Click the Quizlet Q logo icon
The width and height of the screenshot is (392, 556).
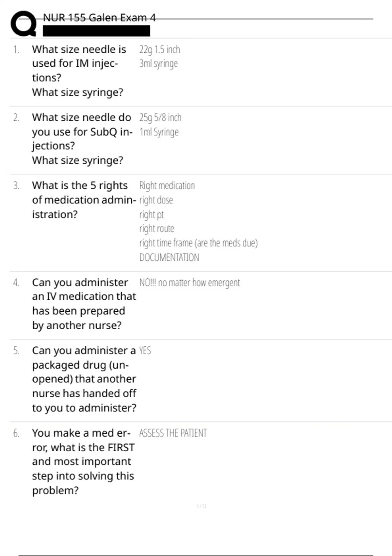[24, 24]
